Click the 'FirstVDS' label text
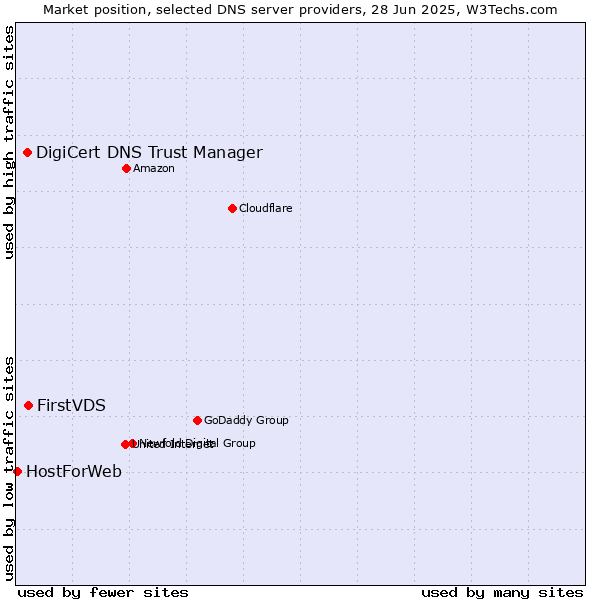The image size is (600, 600). (x=72, y=406)
